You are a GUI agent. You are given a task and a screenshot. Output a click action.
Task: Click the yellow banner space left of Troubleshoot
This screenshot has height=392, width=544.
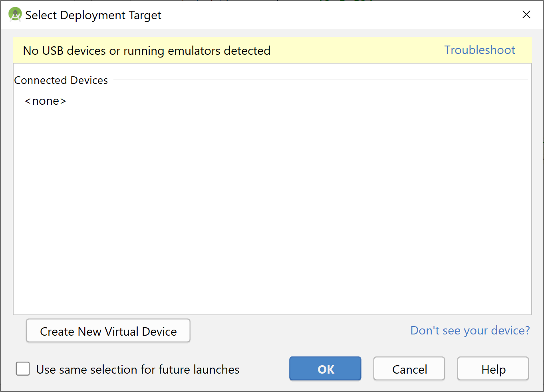(x=355, y=50)
